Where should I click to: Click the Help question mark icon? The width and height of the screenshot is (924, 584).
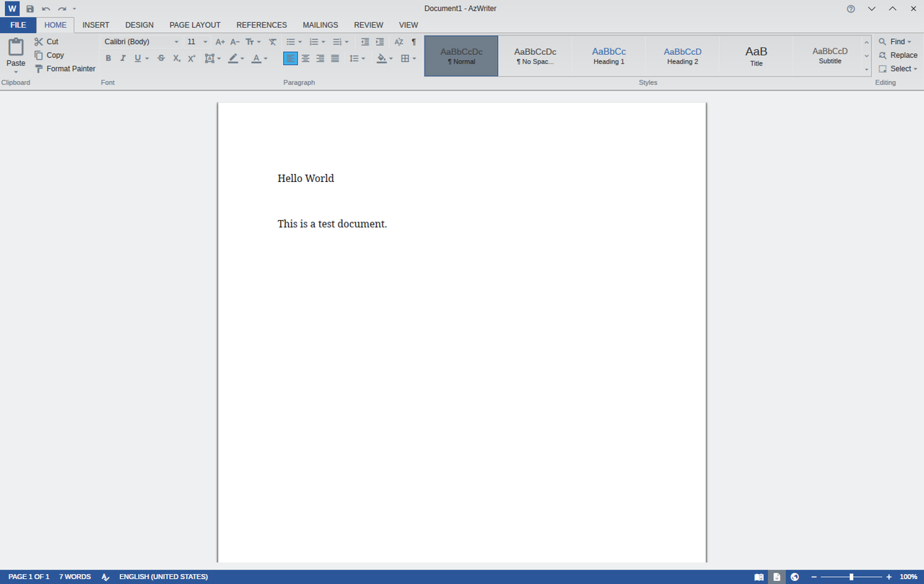point(851,9)
